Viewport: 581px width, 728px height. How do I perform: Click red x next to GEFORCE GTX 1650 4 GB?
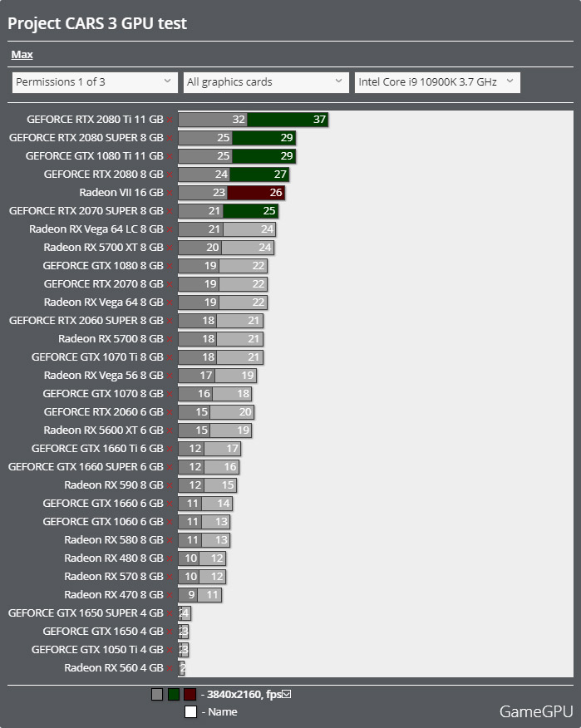click(170, 632)
